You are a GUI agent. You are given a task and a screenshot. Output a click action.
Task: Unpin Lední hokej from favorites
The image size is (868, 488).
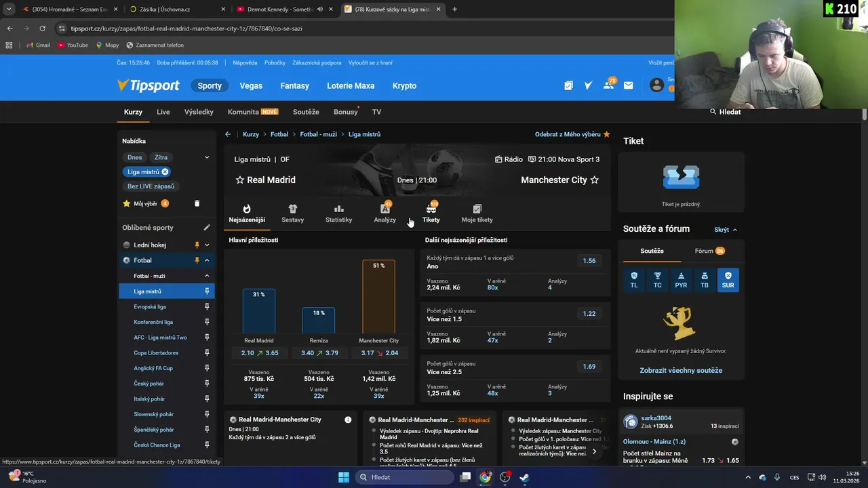tap(197, 245)
